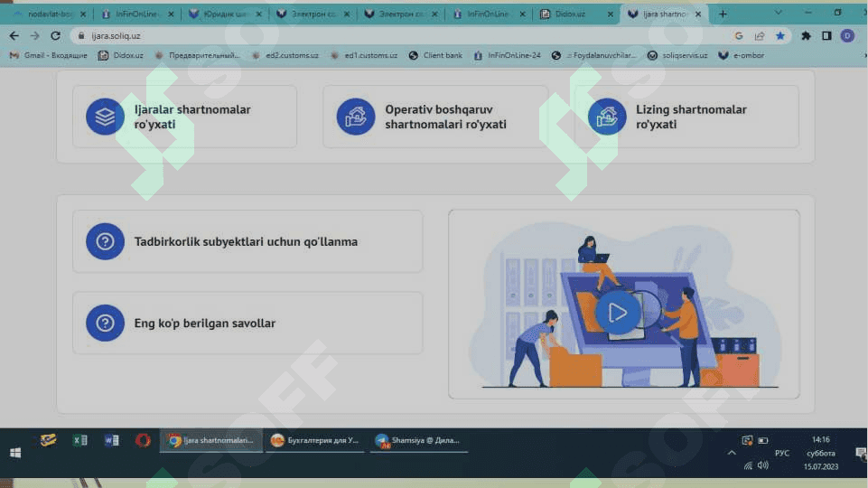Open the battery status tray icon
Viewport: 868px width, 488px height.
[763, 440]
